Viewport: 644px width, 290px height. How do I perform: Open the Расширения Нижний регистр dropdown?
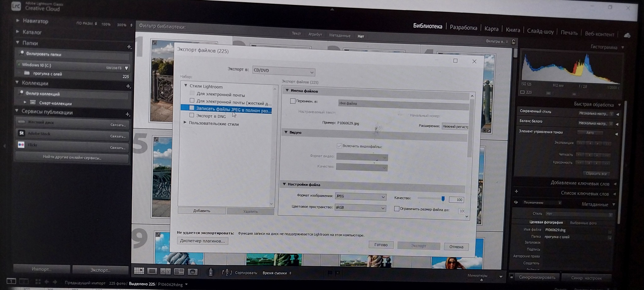(455, 126)
